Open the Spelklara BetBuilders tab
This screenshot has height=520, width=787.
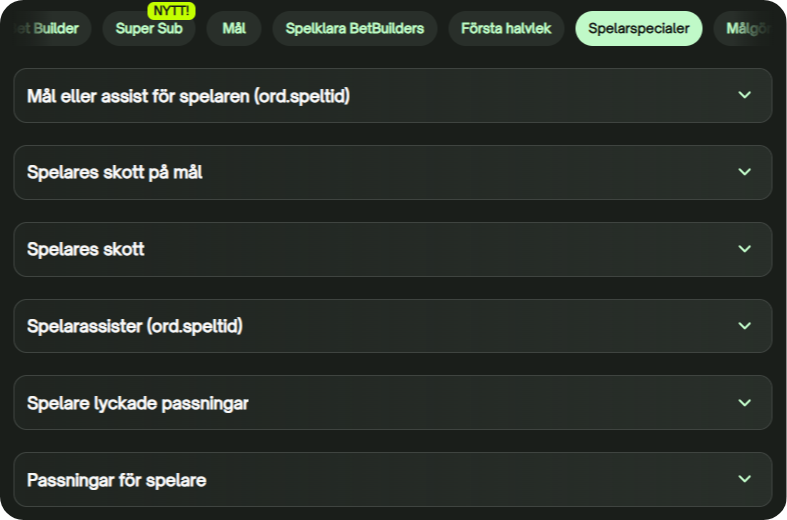[x=354, y=29]
